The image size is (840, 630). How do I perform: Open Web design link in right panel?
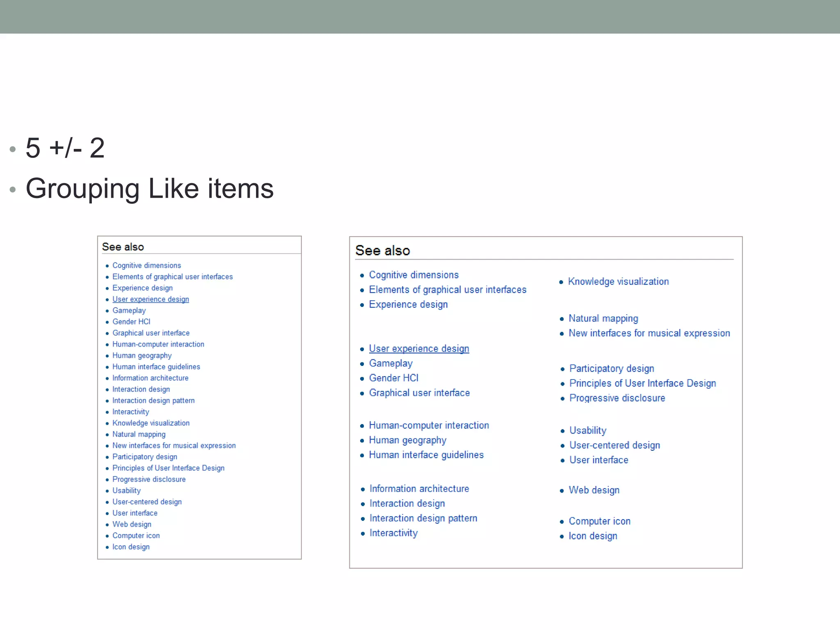pyautogui.click(x=594, y=490)
